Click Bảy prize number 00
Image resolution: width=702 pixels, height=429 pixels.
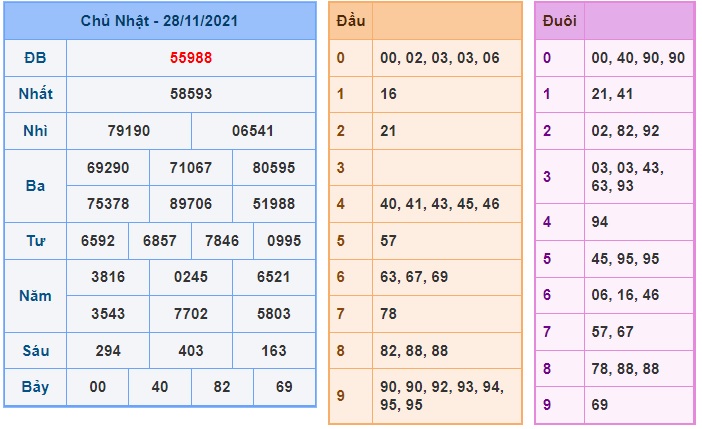[98, 386]
